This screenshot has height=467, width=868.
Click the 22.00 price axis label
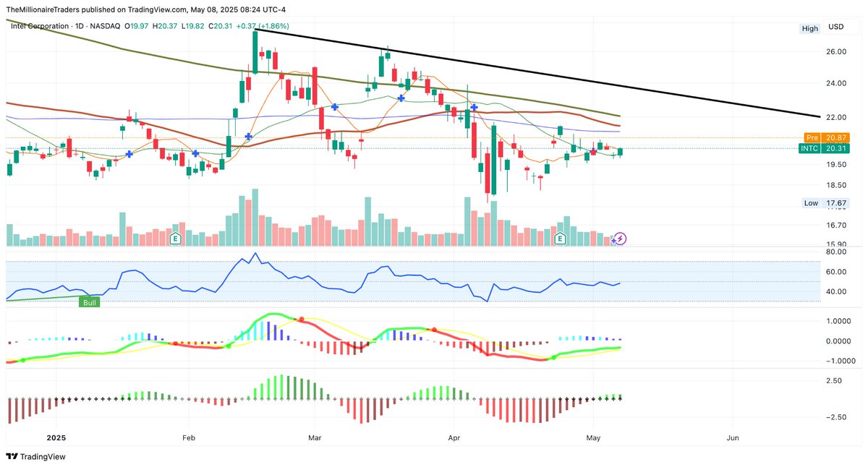(837, 117)
